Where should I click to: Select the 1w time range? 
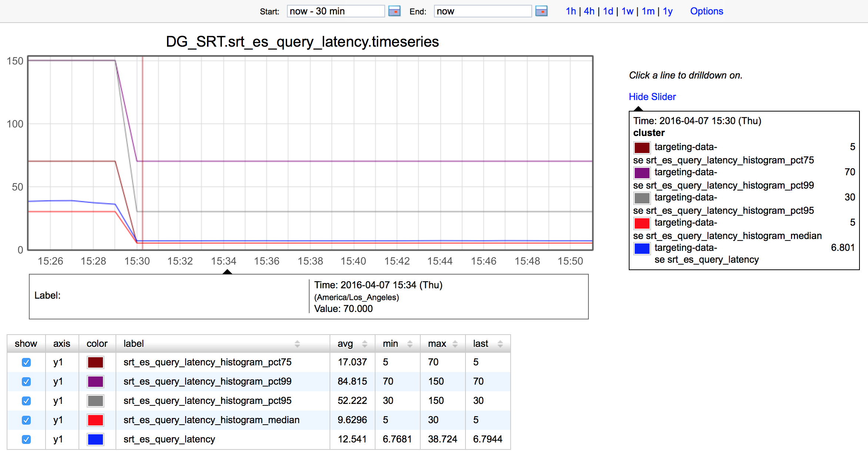point(627,11)
